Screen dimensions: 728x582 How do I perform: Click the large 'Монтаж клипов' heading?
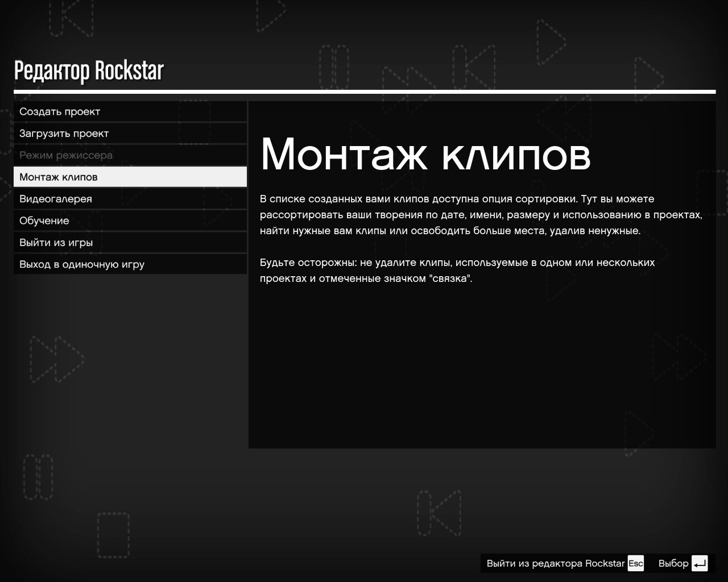click(x=425, y=153)
